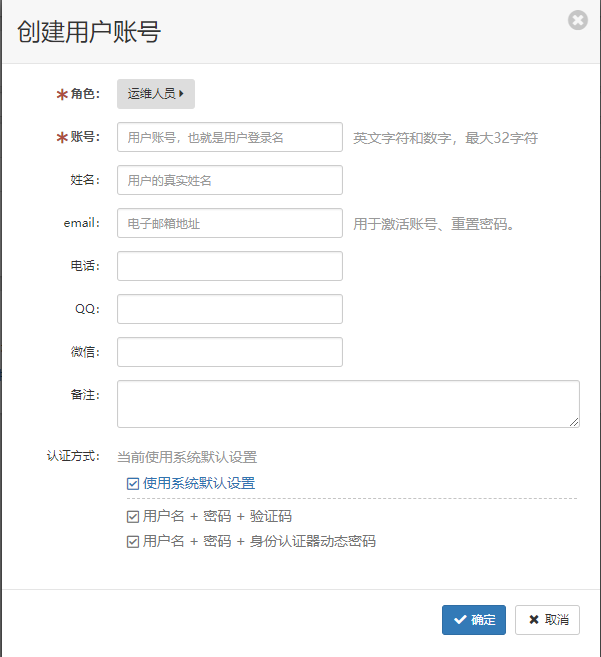The width and height of the screenshot is (601, 657).
Task: Click into the QQ input field
Action: pyautogui.click(x=230, y=309)
